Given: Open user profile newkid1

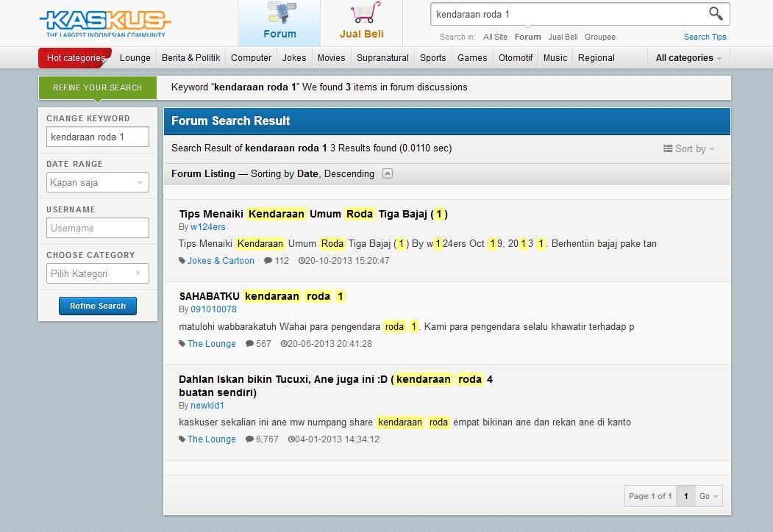Looking at the screenshot, I should (207, 406).
